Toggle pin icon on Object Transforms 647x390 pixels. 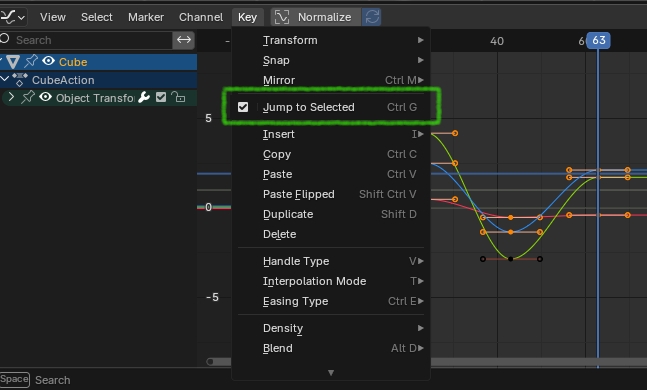coord(28,97)
